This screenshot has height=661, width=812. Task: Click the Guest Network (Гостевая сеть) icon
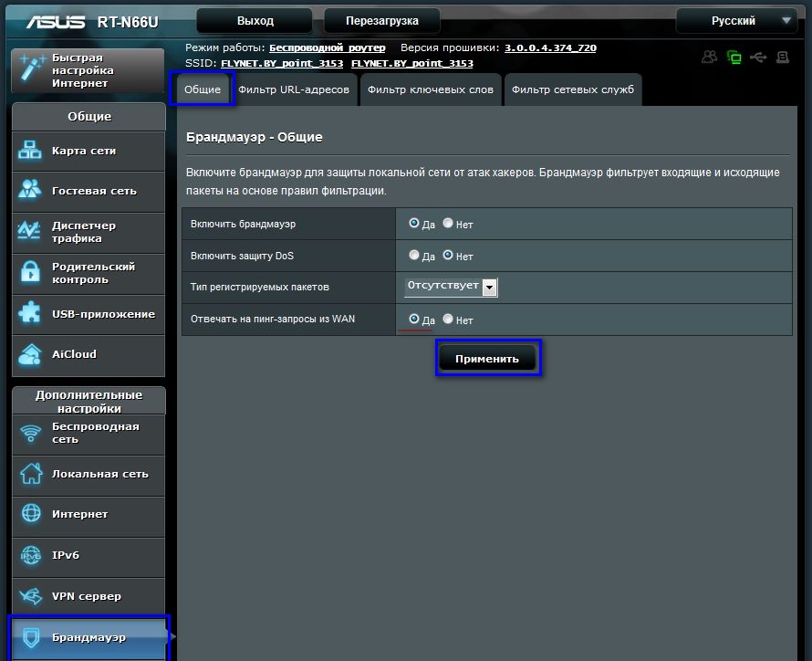click(29, 190)
